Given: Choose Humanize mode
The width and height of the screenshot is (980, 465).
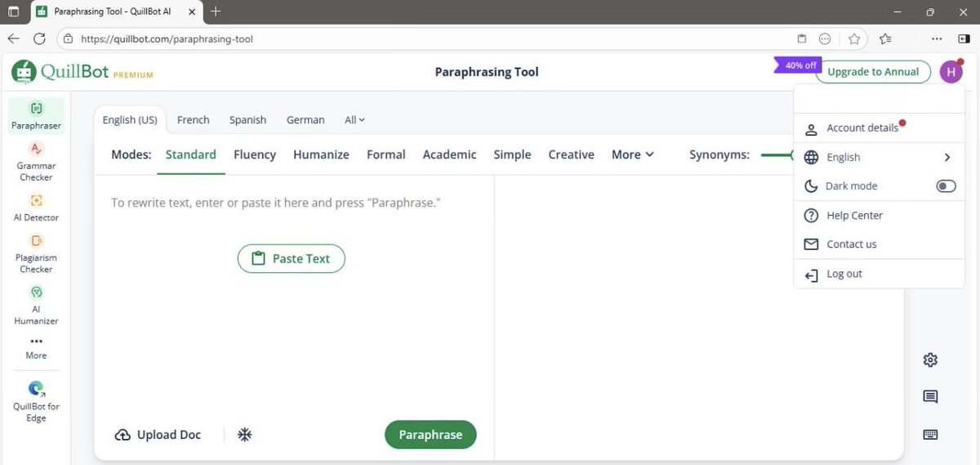Looking at the screenshot, I should [x=321, y=154].
